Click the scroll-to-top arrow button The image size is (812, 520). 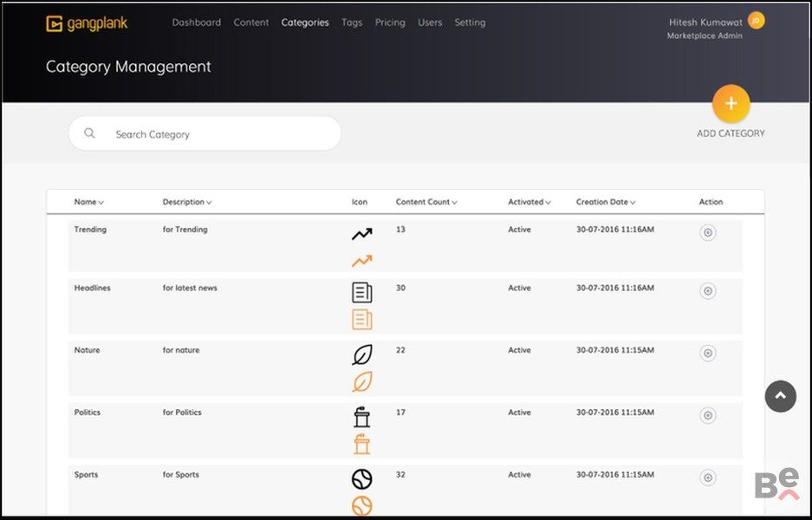pyautogui.click(x=780, y=396)
